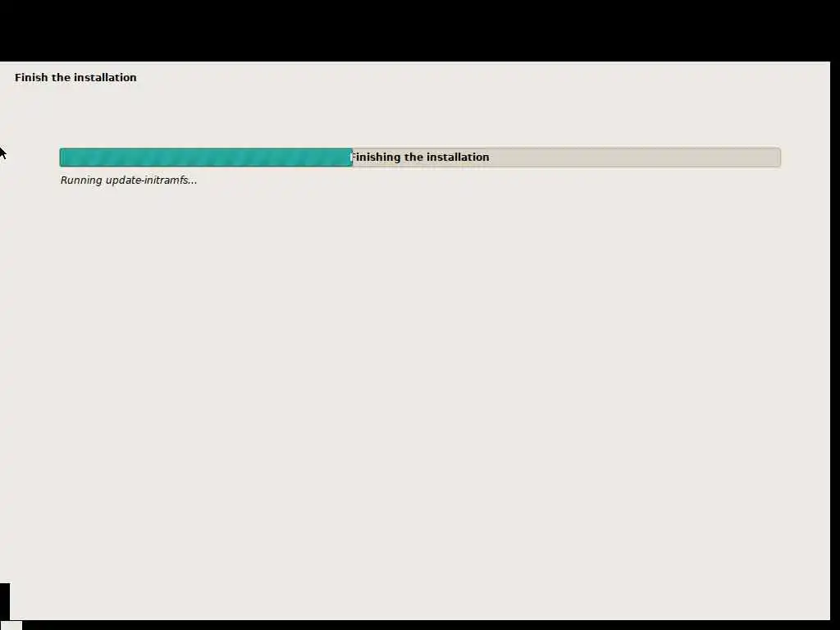840x630 pixels.
Task: Click the mouse pointer arrow at left edge
Action: click(x=2, y=153)
